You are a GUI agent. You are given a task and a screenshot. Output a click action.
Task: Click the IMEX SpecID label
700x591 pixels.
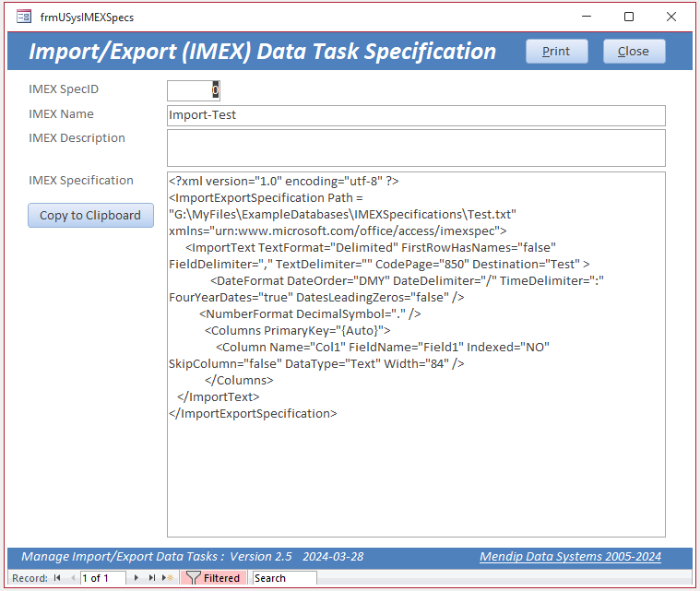(x=64, y=89)
